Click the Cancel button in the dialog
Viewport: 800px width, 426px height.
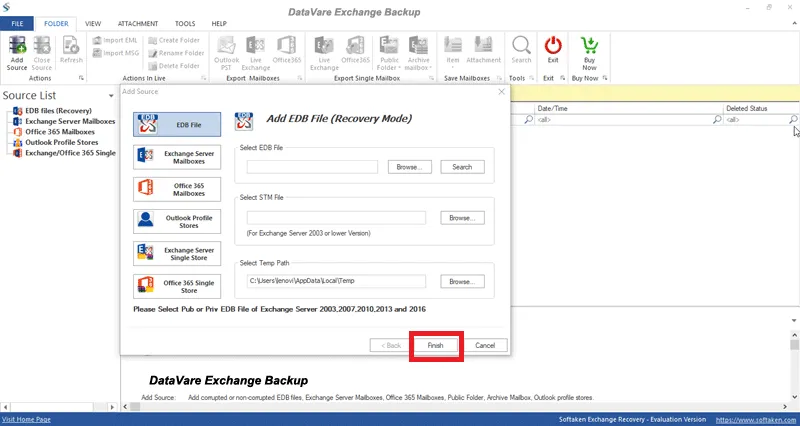(x=485, y=345)
